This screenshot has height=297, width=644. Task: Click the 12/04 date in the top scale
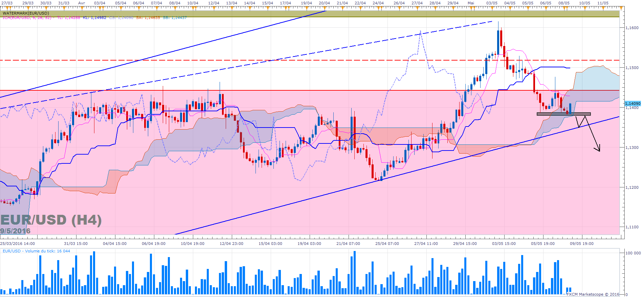pos(214,3)
